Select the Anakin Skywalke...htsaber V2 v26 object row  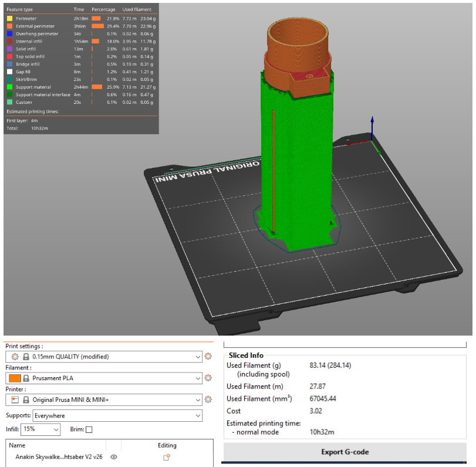(x=109, y=457)
